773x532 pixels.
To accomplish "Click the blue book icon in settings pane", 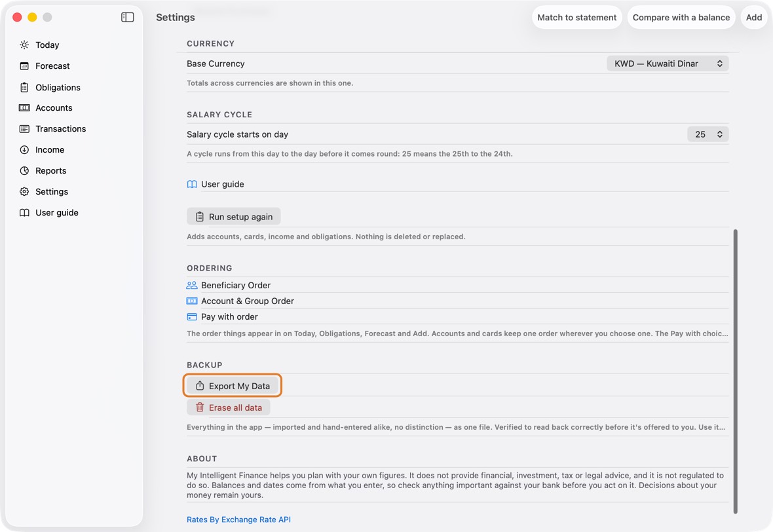I will 192,184.
